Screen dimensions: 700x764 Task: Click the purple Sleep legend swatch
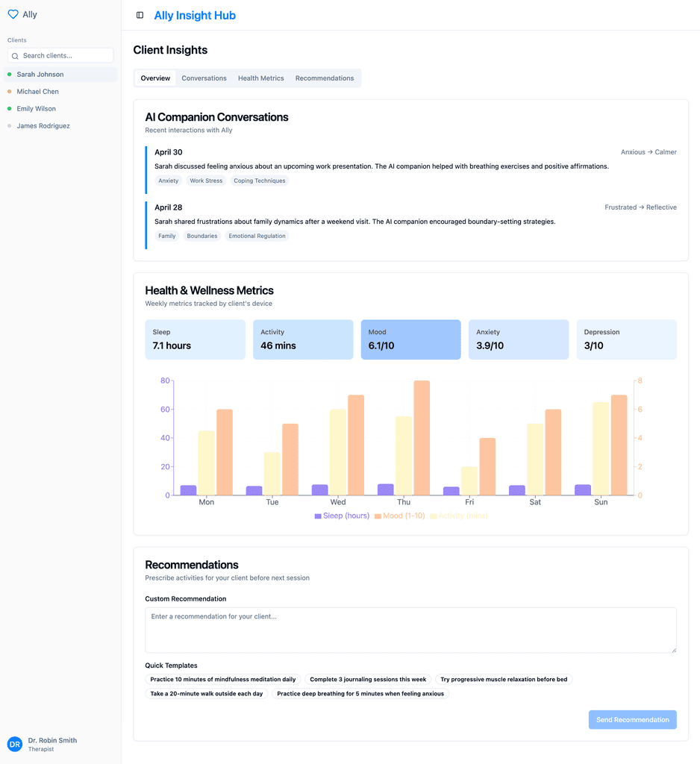pyautogui.click(x=318, y=516)
